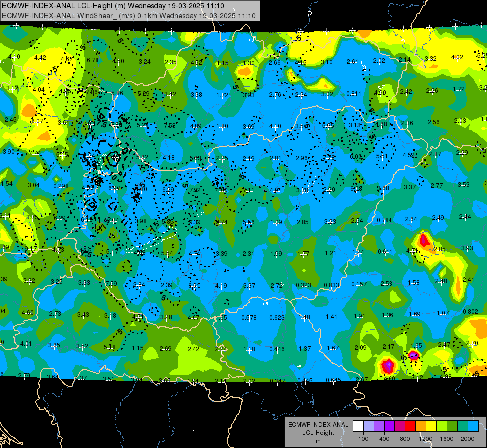Pick the teal legend swatch
Viewport: 487px width, 448px height.
463,426
